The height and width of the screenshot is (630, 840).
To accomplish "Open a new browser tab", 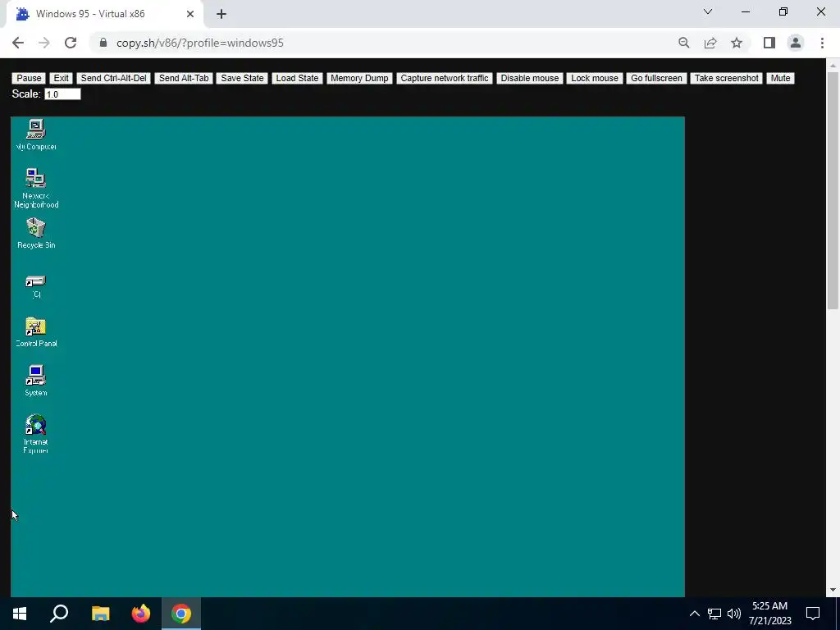I will (x=221, y=14).
